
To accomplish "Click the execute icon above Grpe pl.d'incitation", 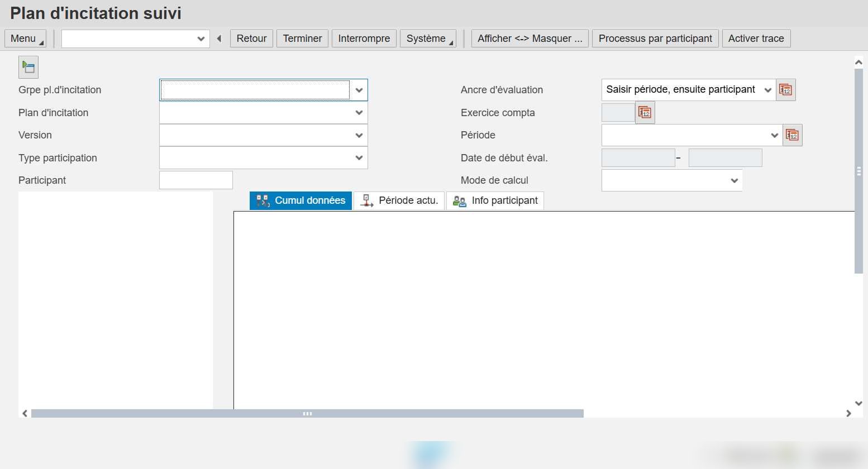I will [x=28, y=67].
